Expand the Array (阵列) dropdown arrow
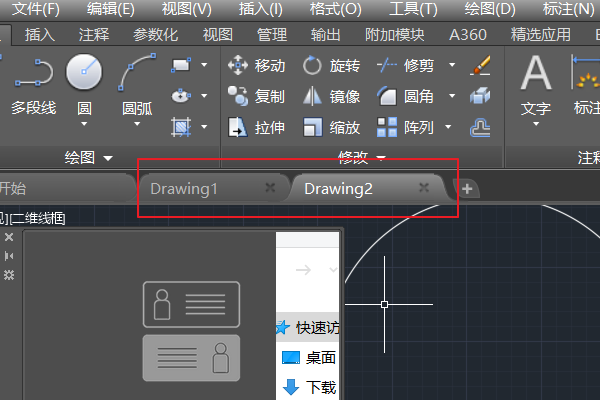Image resolution: width=600 pixels, height=400 pixels. click(x=448, y=127)
